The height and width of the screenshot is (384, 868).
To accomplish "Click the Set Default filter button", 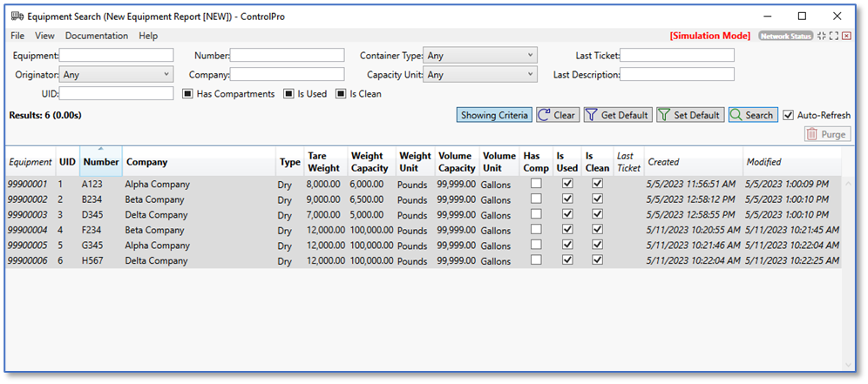I will click(x=689, y=115).
